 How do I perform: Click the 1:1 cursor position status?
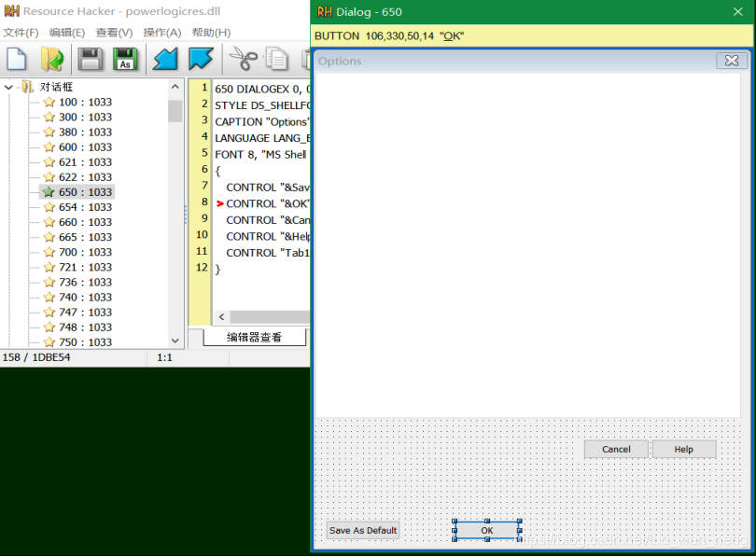click(x=164, y=357)
